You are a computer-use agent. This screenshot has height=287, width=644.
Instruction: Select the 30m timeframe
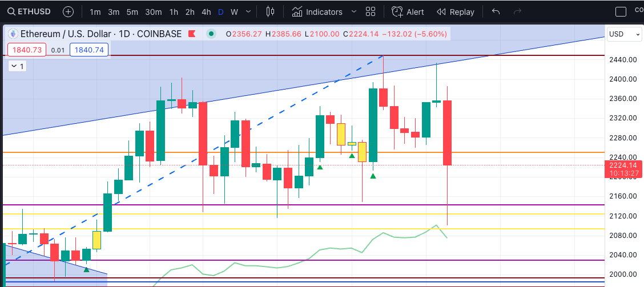pyautogui.click(x=153, y=12)
